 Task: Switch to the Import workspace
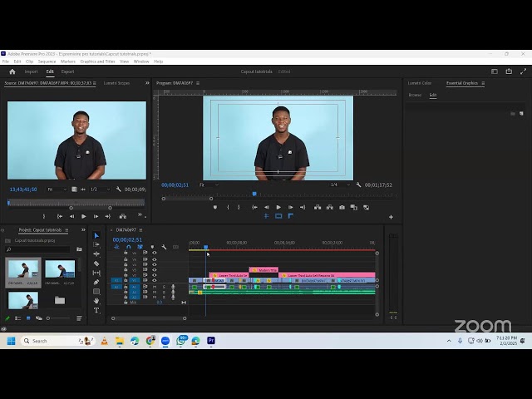point(32,71)
